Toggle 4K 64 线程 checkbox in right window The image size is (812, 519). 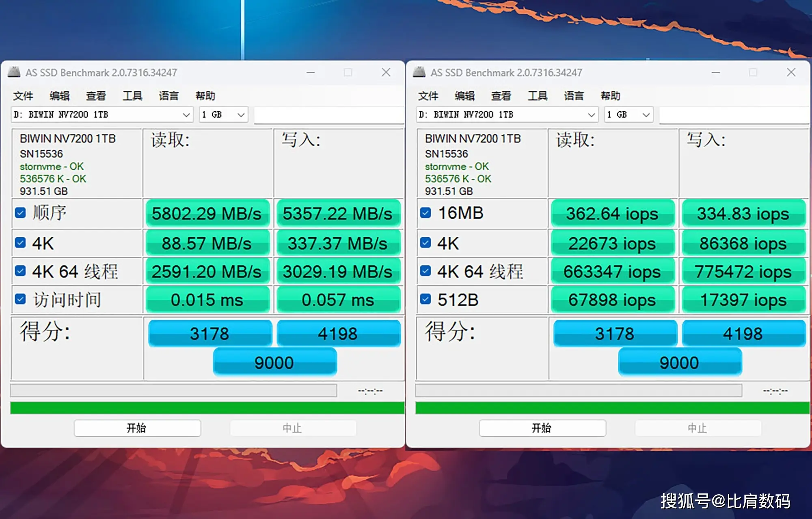point(425,271)
